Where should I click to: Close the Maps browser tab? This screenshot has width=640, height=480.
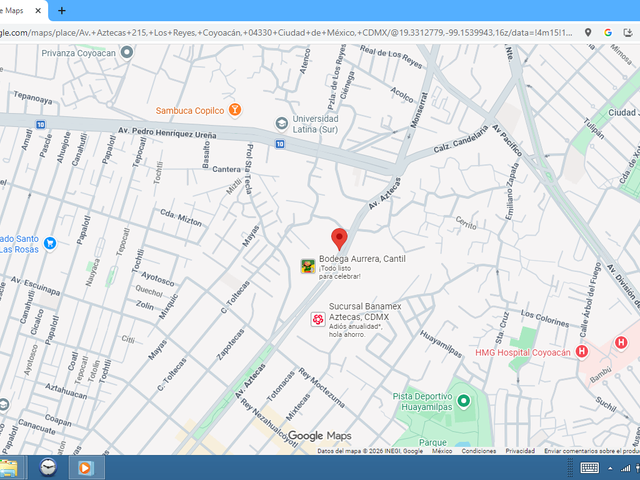38,11
